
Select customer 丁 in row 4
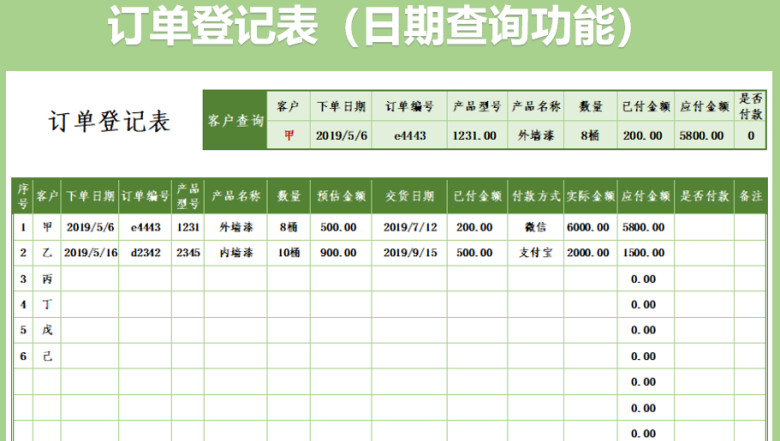pyautogui.click(x=47, y=304)
